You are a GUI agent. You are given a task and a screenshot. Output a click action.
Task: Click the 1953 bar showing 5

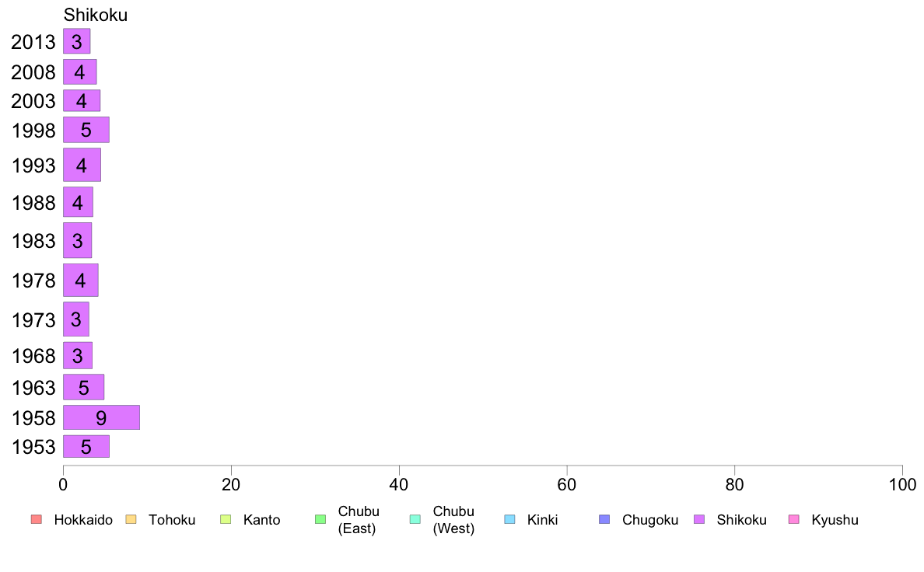[86, 447]
